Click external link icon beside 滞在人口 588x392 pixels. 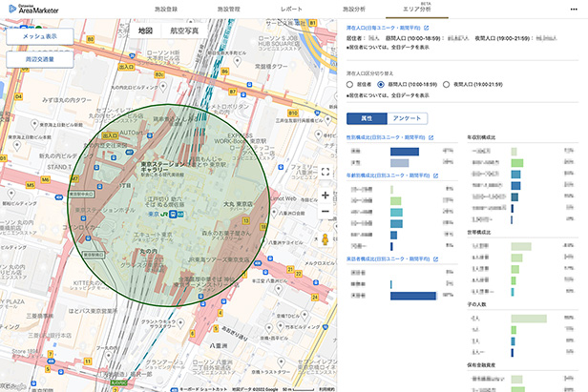[x=426, y=28]
